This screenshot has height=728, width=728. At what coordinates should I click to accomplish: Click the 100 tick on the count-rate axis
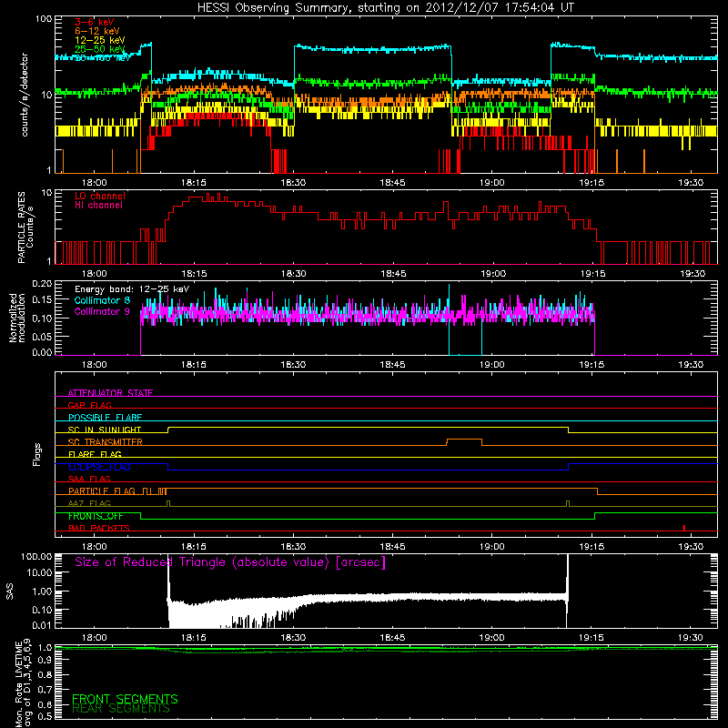(44, 19)
